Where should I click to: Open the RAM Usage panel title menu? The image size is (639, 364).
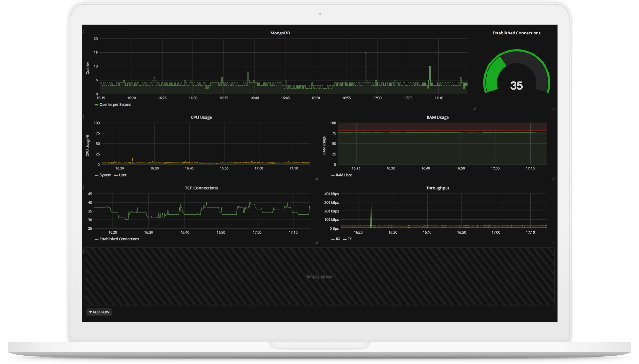(x=437, y=117)
